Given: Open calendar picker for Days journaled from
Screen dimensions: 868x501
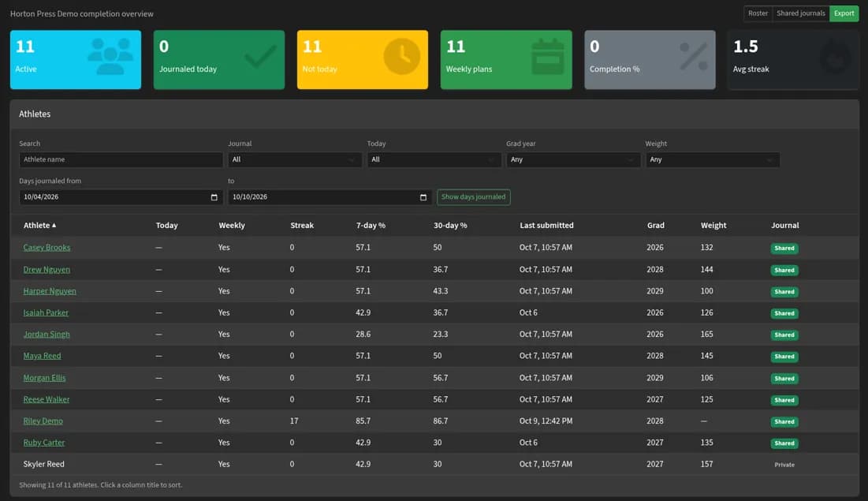Looking at the screenshot, I should click(214, 197).
